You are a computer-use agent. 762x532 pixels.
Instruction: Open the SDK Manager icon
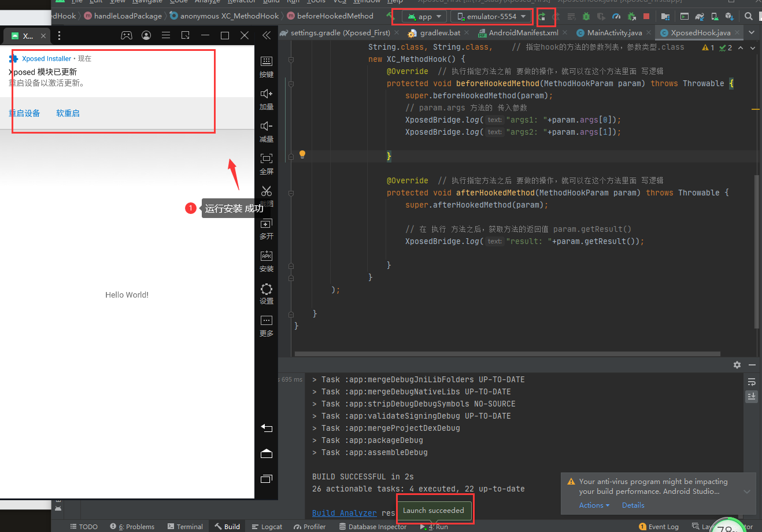[730, 17]
